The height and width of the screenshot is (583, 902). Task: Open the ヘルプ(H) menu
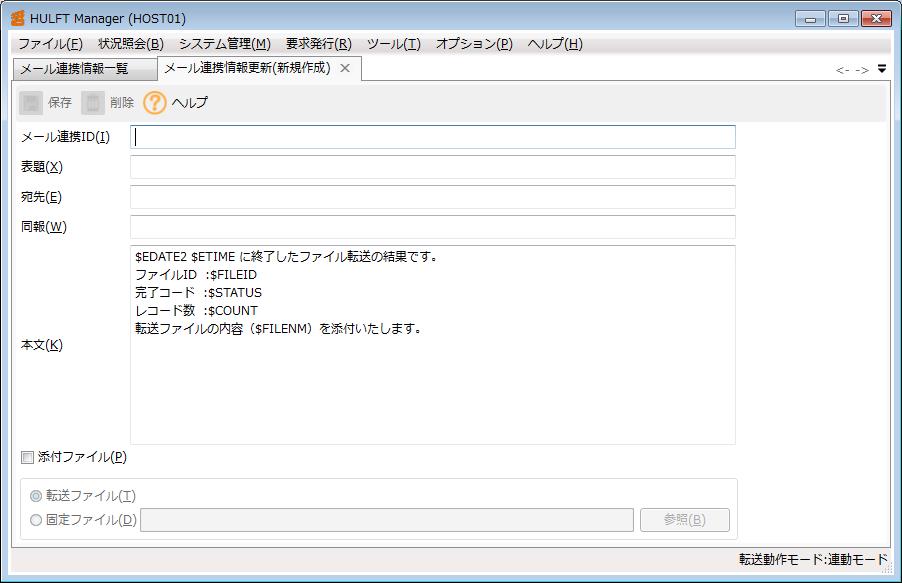pos(555,44)
